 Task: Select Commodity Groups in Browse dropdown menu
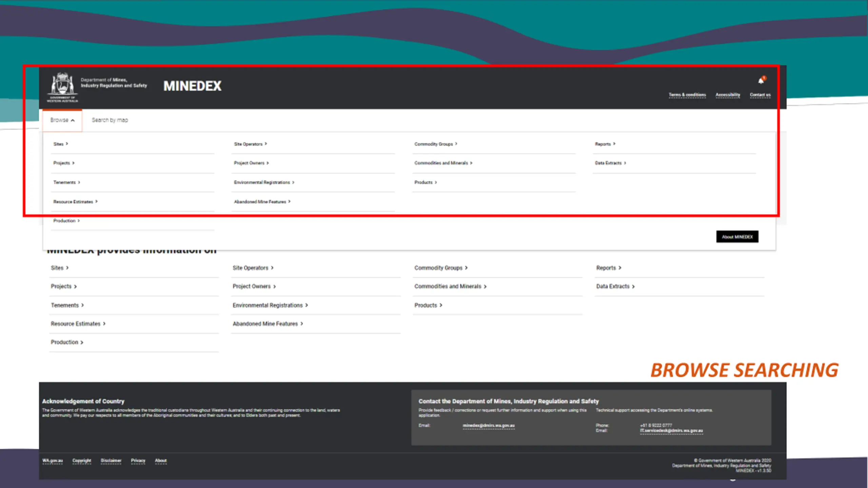[x=436, y=144]
